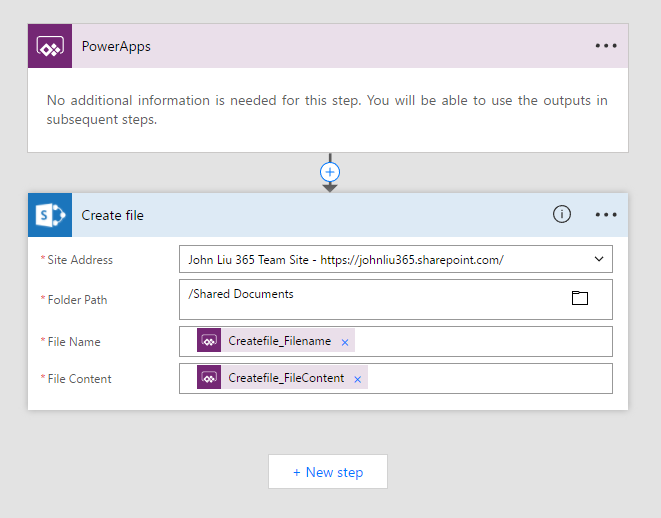Click empty area of File Content field
Image resolution: width=661 pixels, height=518 pixels.
(x=490, y=378)
